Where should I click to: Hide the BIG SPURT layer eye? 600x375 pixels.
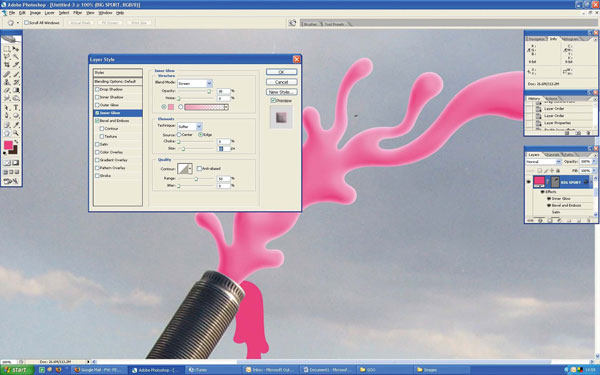coord(529,182)
